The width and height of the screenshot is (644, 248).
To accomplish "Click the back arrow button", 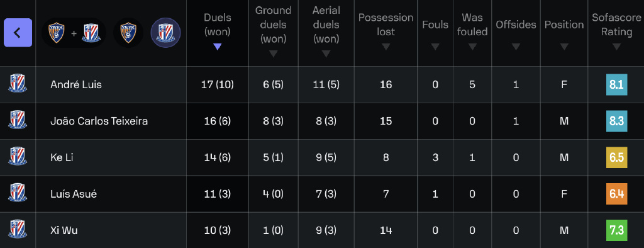I will coord(18,33).
